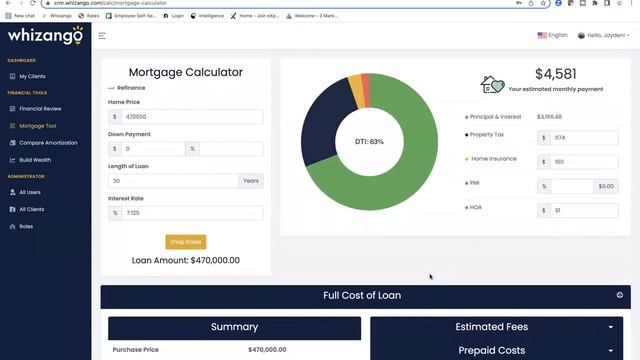
Task: Open Roles admin page
Action: 26,227
